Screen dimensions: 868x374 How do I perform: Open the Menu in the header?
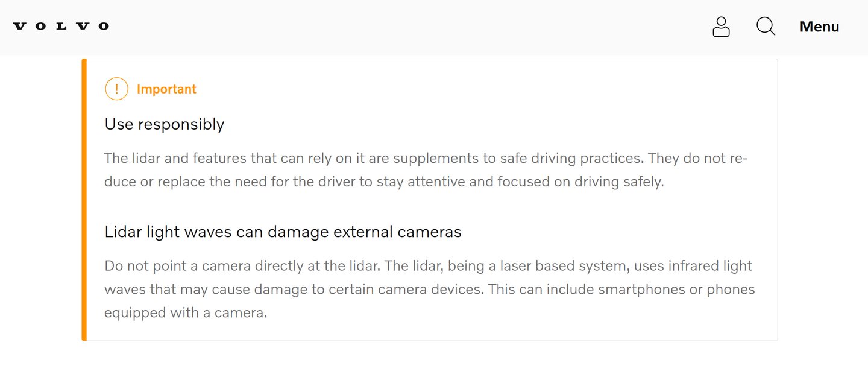pos(819,27)
